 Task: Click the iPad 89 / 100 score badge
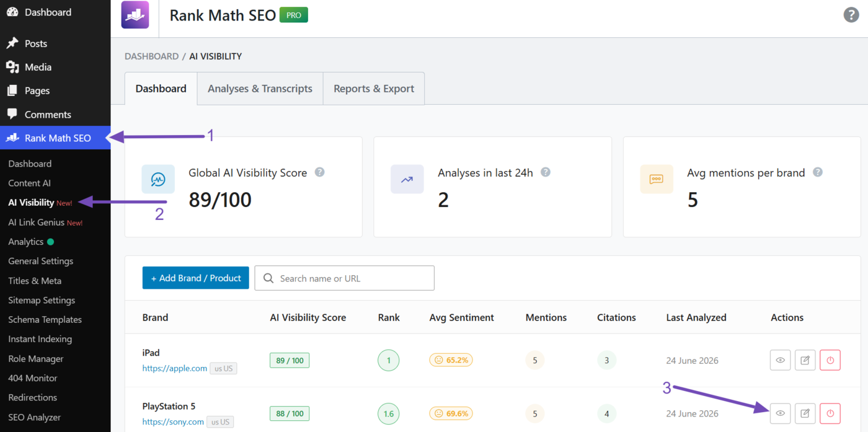290,360
